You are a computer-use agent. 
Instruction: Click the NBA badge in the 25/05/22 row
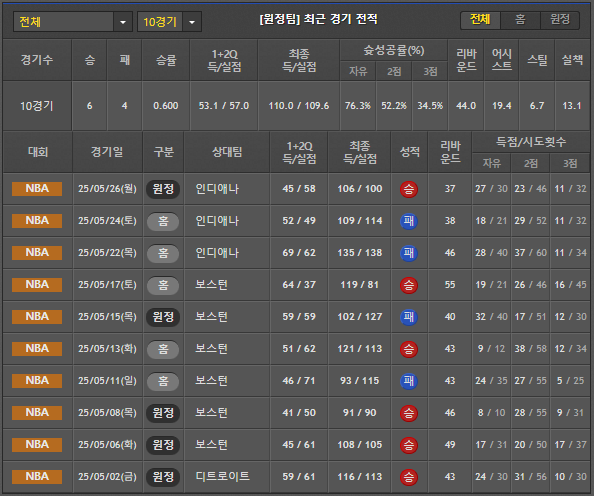pyautogui.click(x=37, y=253)
